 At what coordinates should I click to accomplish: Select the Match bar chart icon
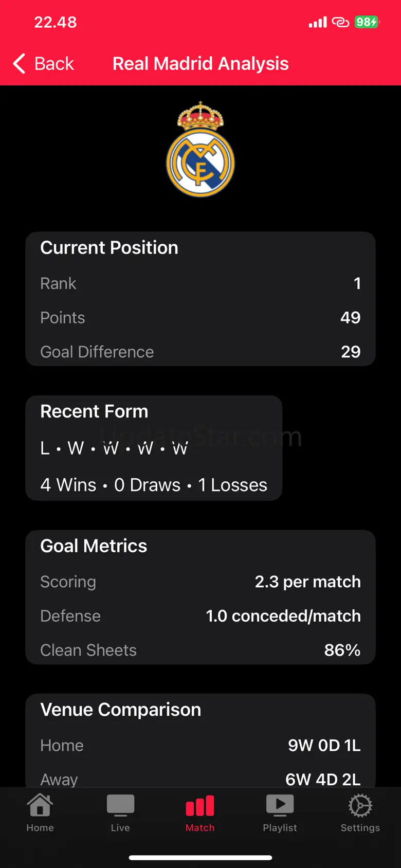click(x=200, y=806)
